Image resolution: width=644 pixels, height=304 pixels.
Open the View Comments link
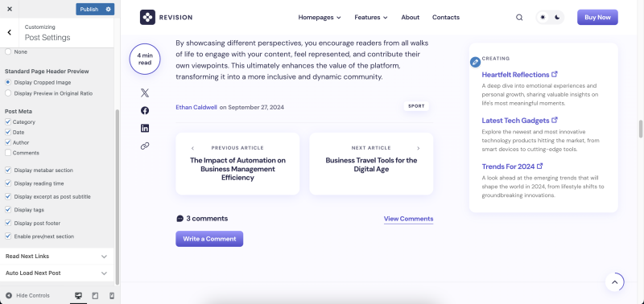408,219
